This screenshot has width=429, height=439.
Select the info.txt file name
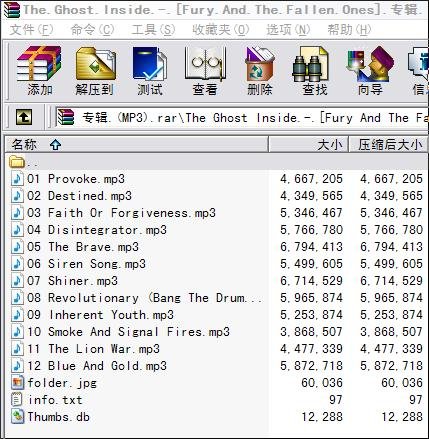tap(55, 400)
